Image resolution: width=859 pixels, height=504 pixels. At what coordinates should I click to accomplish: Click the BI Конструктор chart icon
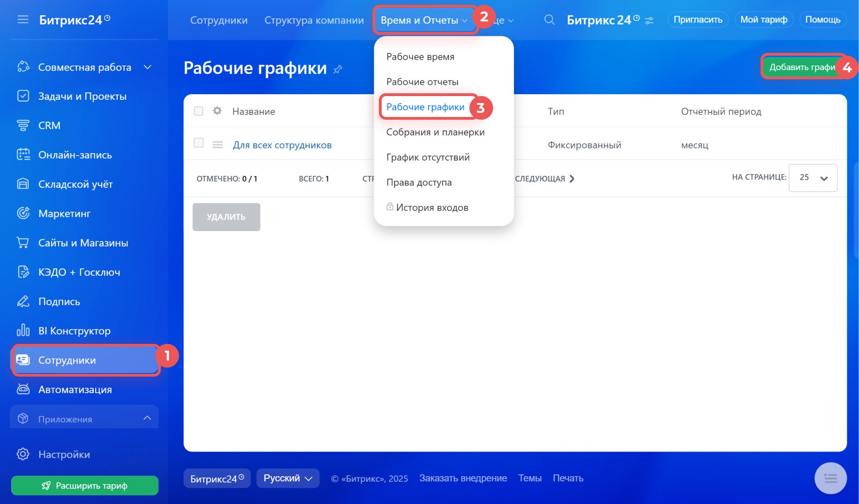23,330
